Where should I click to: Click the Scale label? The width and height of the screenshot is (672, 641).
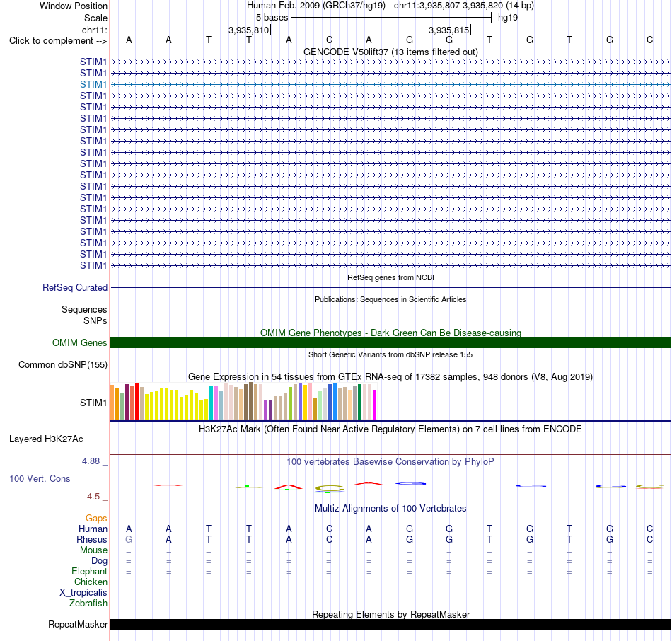[95, 18]
